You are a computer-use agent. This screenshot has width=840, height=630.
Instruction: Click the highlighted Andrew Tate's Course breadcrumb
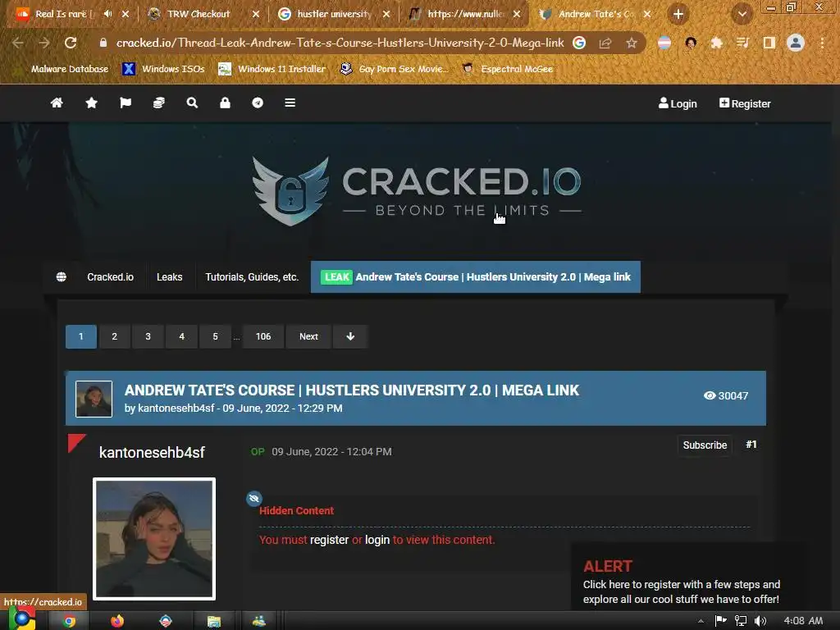pos(476,277)
